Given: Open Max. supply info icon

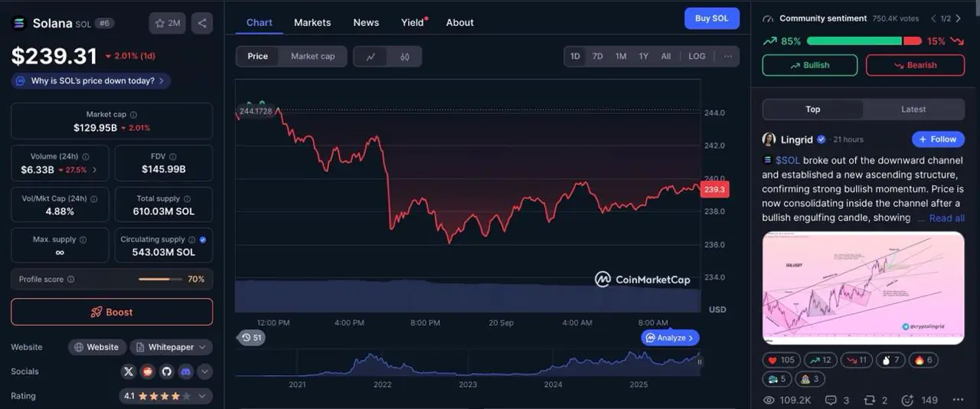Looking at the screenshot, I should 83,240.
